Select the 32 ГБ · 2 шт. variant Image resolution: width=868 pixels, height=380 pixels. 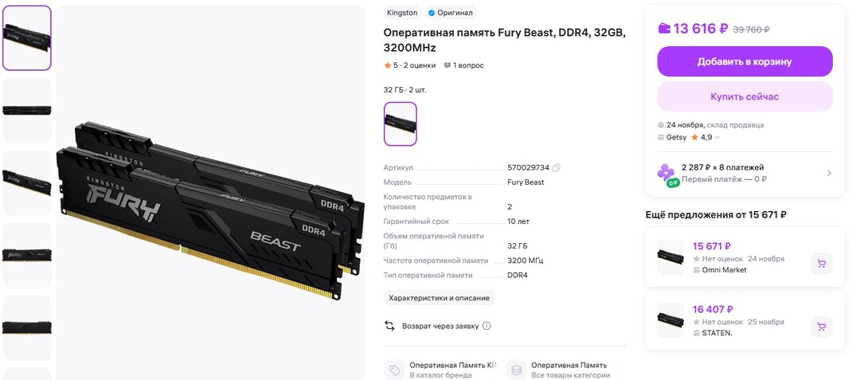[401, 124]
